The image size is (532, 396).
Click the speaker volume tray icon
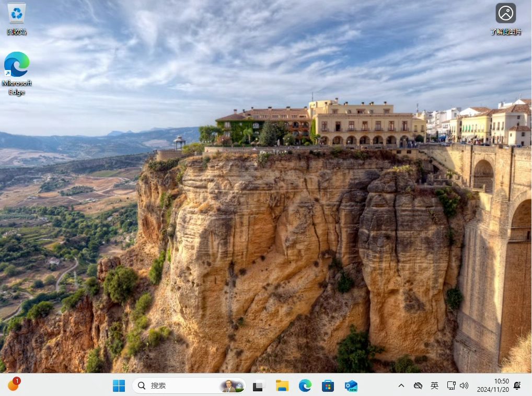coord(464,386)
